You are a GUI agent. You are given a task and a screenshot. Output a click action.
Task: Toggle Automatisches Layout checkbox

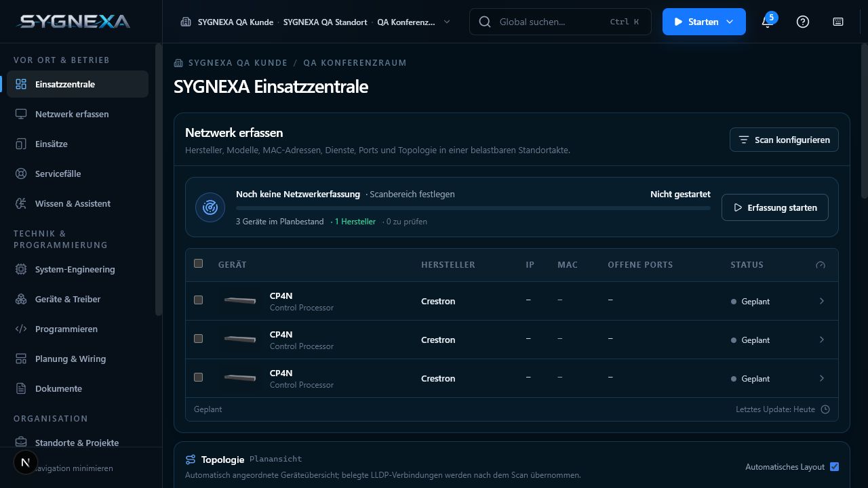pos(834,466)
